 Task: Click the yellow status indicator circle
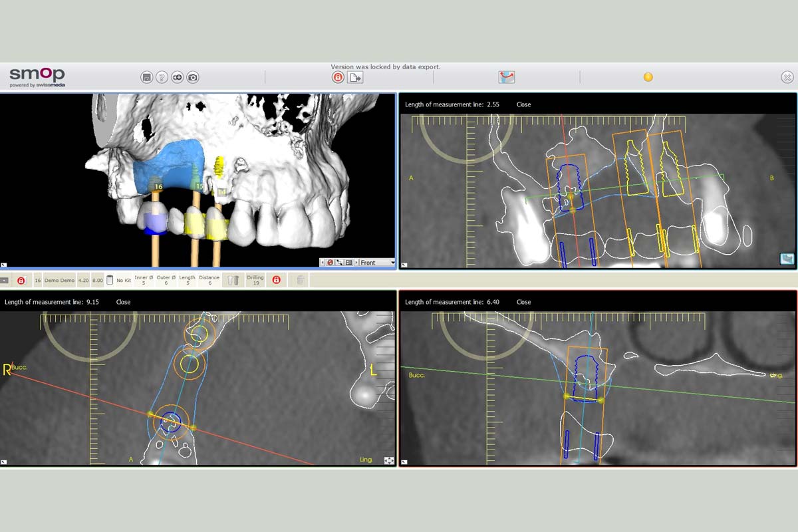(648, 77)
